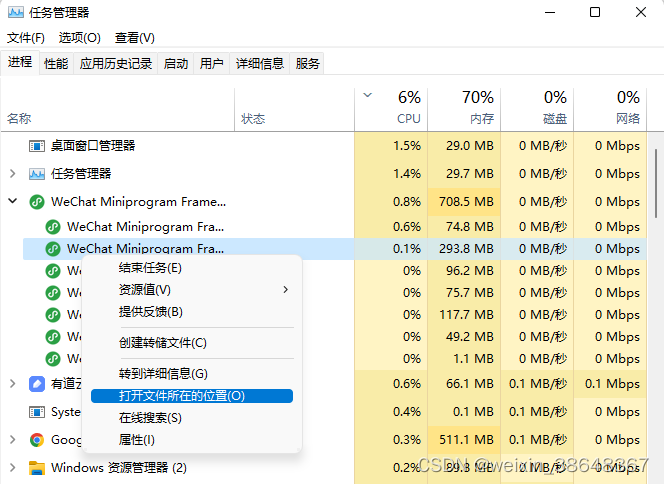Switch to the 用户 tab

tap(211, 64)
